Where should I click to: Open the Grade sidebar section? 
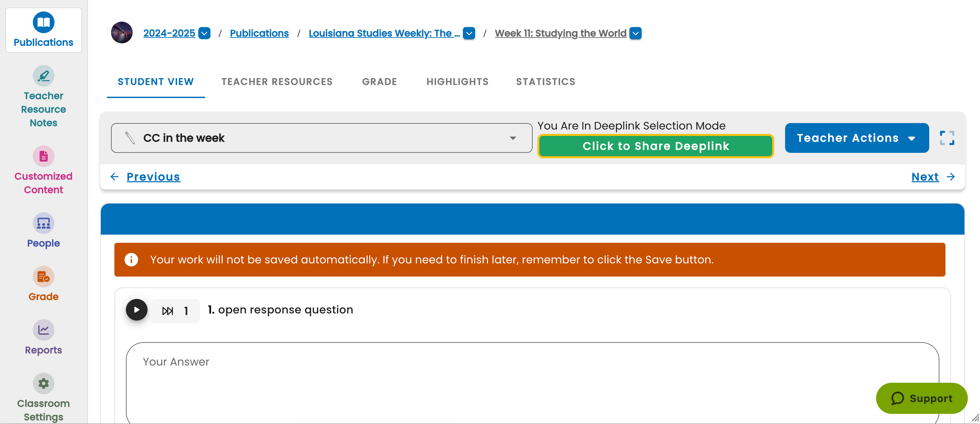[43, 284]
